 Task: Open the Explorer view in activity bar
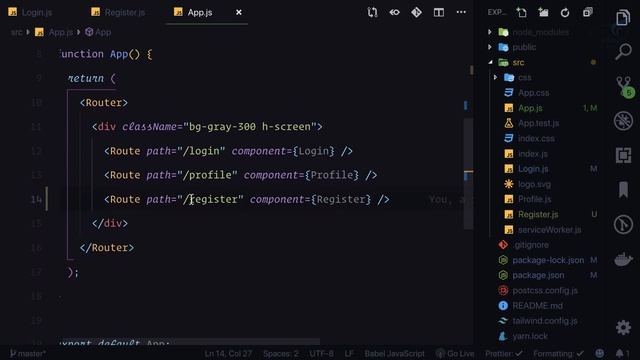point(623,18)
